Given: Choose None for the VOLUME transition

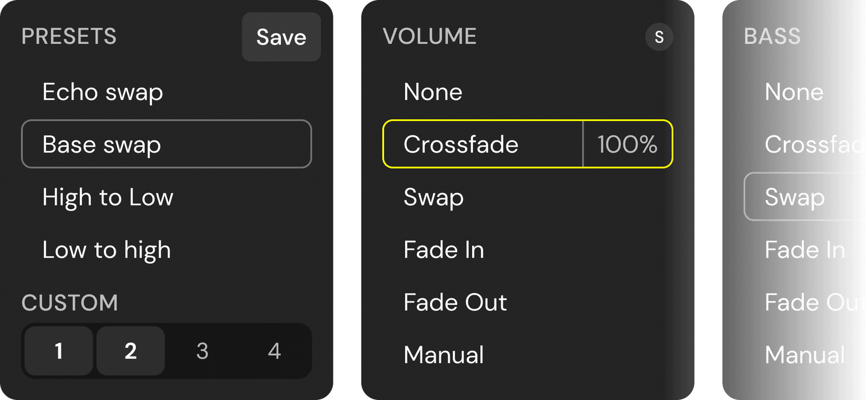Looking at the screenshot, I should pos(432,92).
